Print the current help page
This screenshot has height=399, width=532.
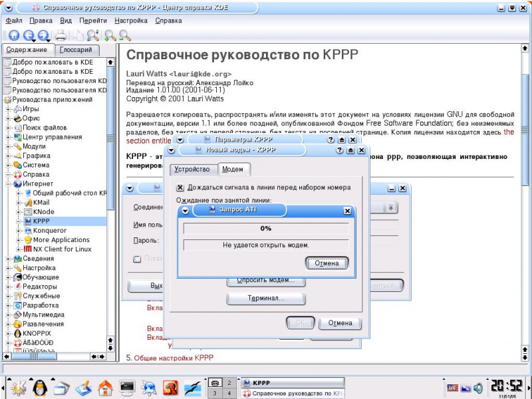click(x=61, y=35)
